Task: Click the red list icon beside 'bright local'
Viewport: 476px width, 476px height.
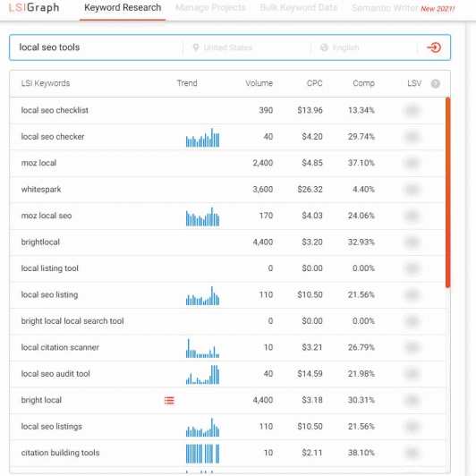Action: point(169,401)
